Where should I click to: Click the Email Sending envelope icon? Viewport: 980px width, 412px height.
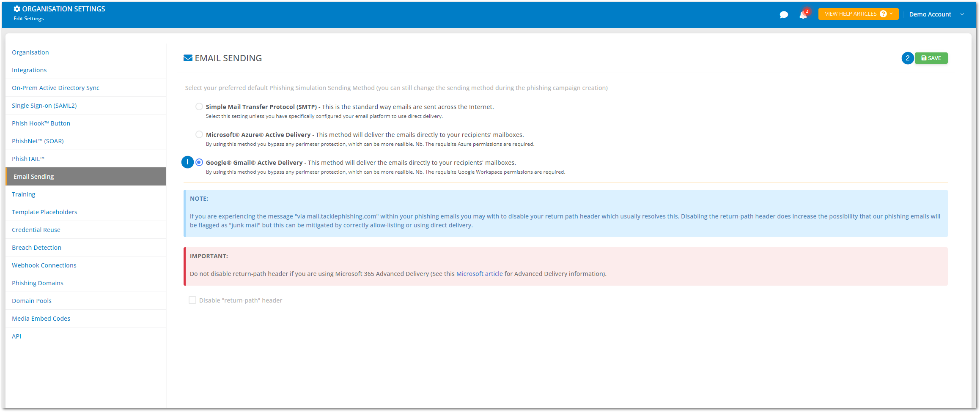click(x=188, y=58)
